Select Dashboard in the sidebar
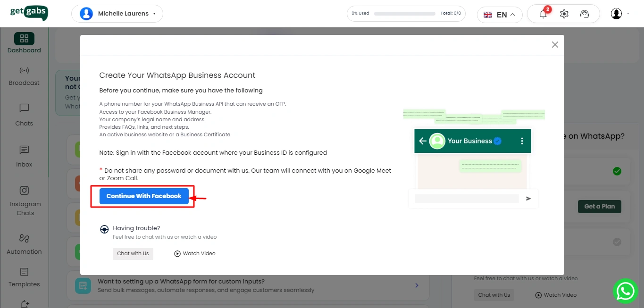This screenshot has height=308, width=644. [x=24, y=43]
